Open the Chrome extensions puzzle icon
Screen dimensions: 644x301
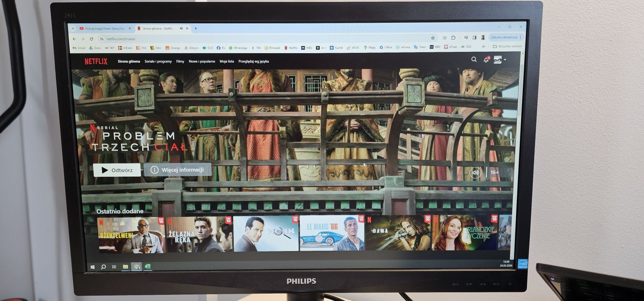coord(453,38)
